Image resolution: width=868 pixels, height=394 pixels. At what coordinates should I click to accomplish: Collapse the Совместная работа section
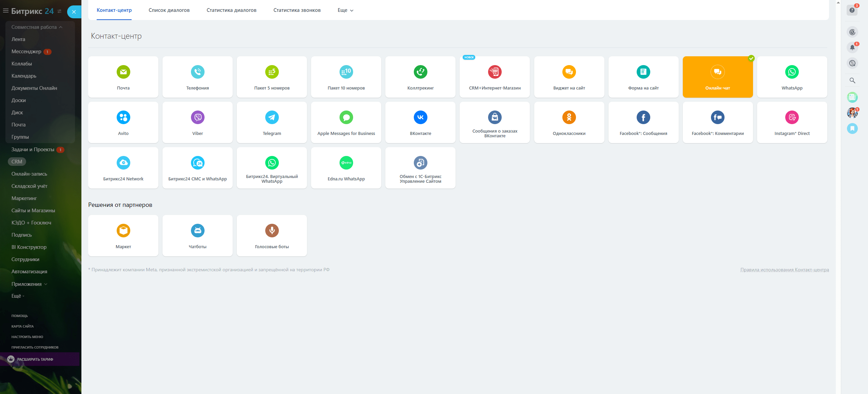coord(37,27)
